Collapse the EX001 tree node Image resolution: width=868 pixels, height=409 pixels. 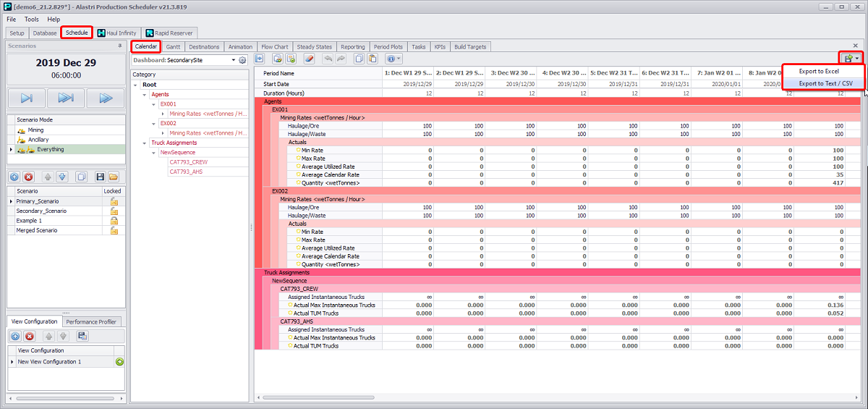coord(153,104)
